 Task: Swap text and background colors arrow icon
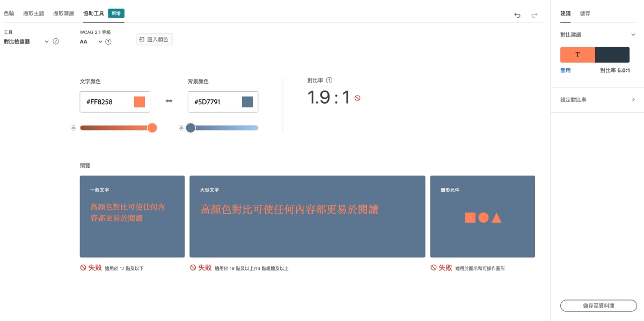pyautogui.click(x=169, y=101)
